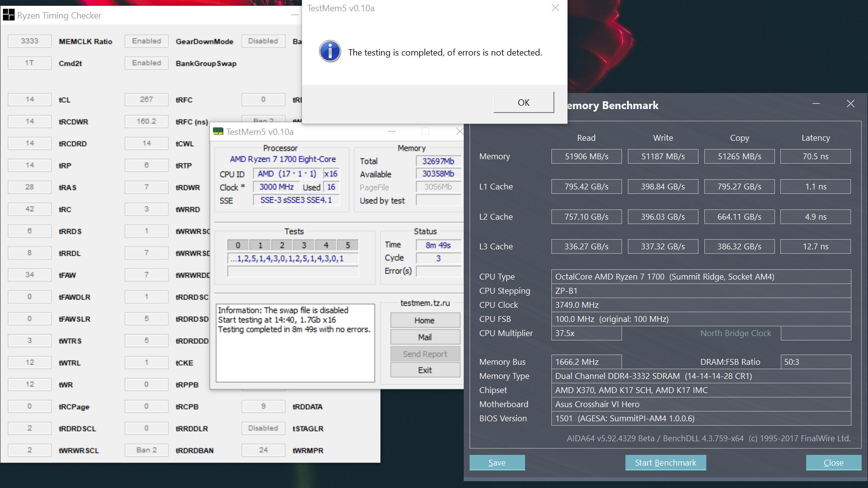Click the tRFC value 267

(x=147, y=99)
